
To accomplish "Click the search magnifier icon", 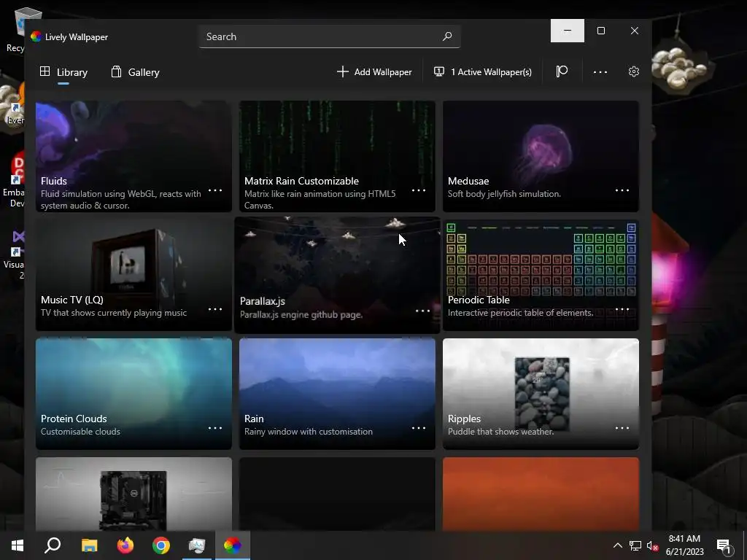I will point(447,36).
